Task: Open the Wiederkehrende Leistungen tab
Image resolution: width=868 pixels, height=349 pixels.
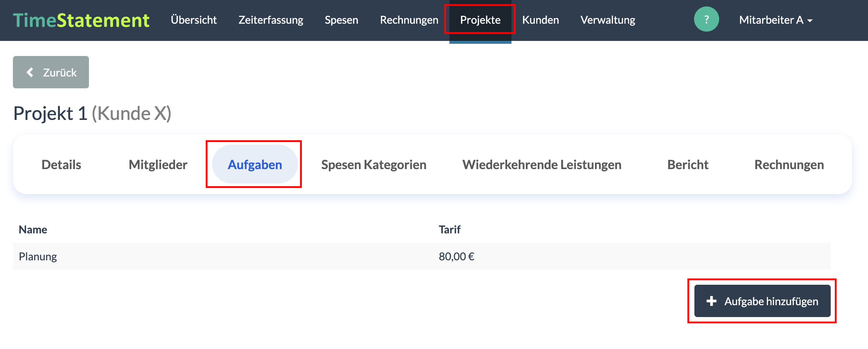Action: point(542,165)
